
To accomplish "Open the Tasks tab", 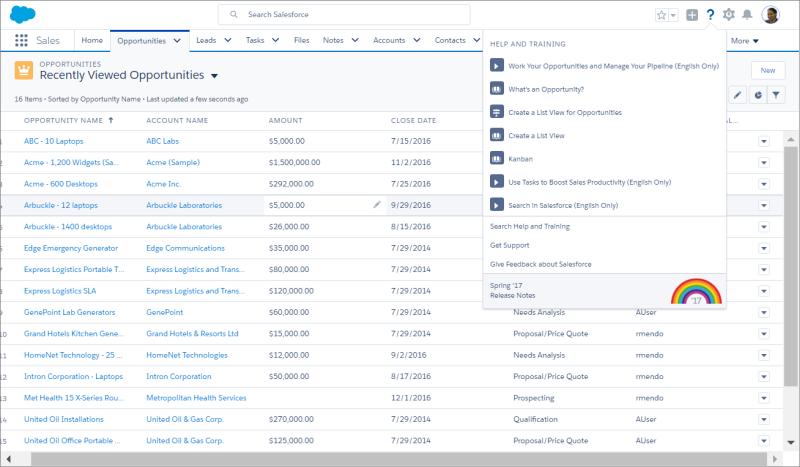I will (x=255, y=40).
